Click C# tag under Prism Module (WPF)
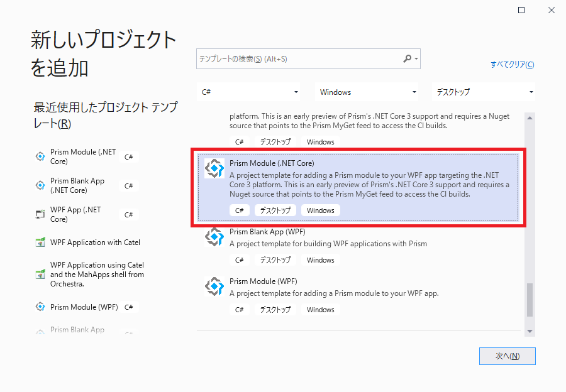 pos(240,310)
